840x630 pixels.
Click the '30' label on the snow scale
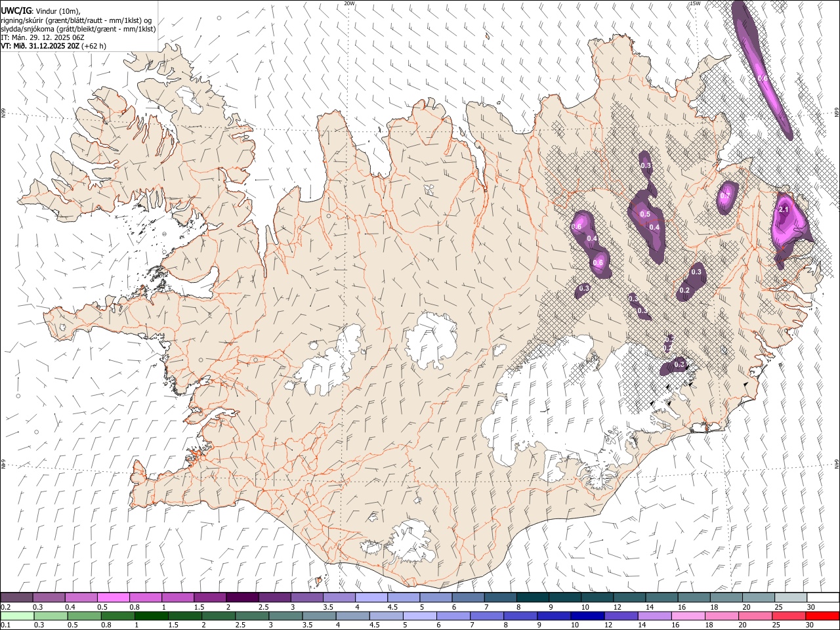point(810,607)
